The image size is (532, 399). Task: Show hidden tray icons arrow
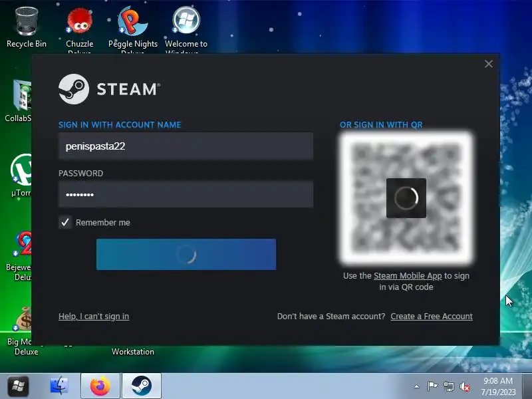(x=417, y=386)
